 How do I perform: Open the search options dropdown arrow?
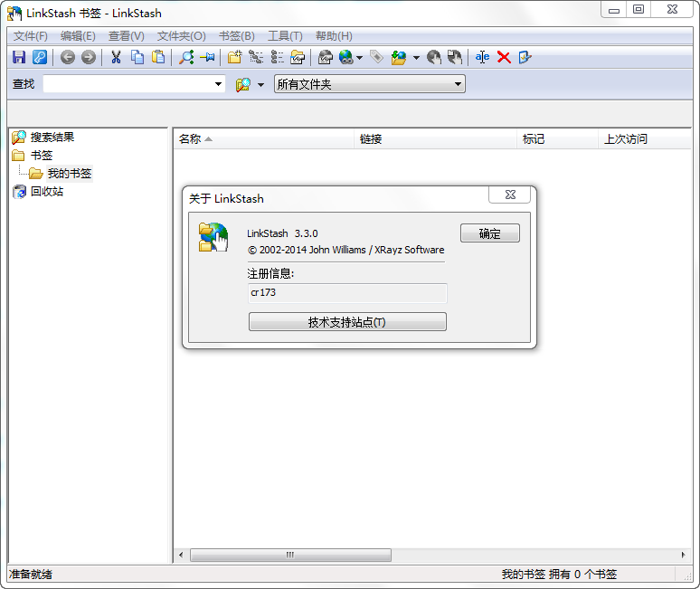coord(260,84)
